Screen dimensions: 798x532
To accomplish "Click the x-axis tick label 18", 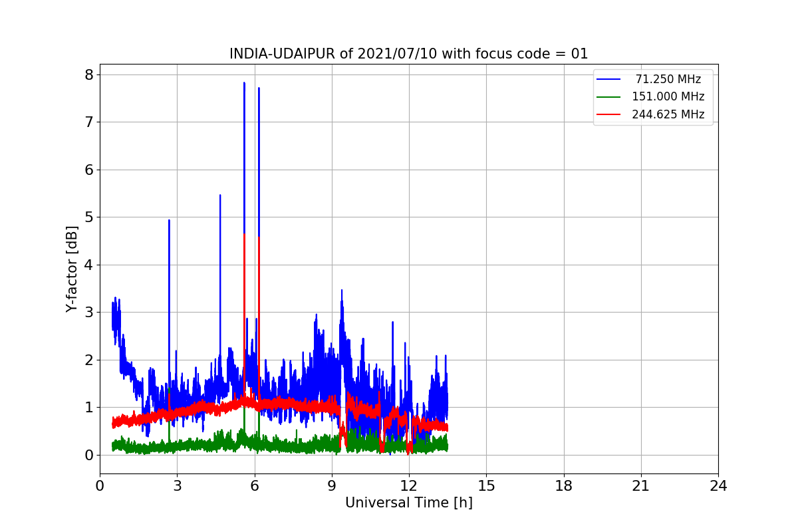I will 563,486.
